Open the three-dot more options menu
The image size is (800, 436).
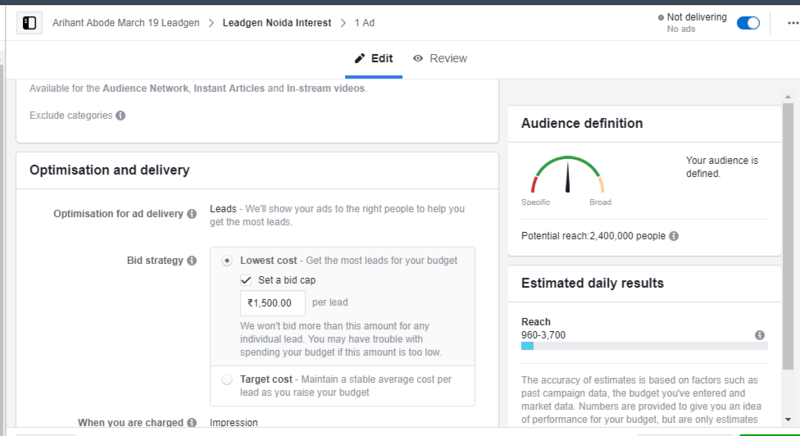click(792, 23)
